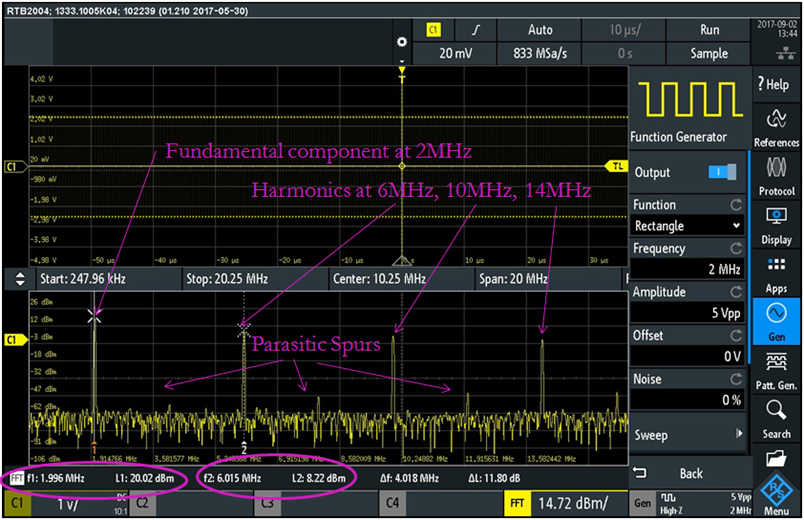804x520 pixels.
Task: Open the Display settings icon
Action: (776, 223)
